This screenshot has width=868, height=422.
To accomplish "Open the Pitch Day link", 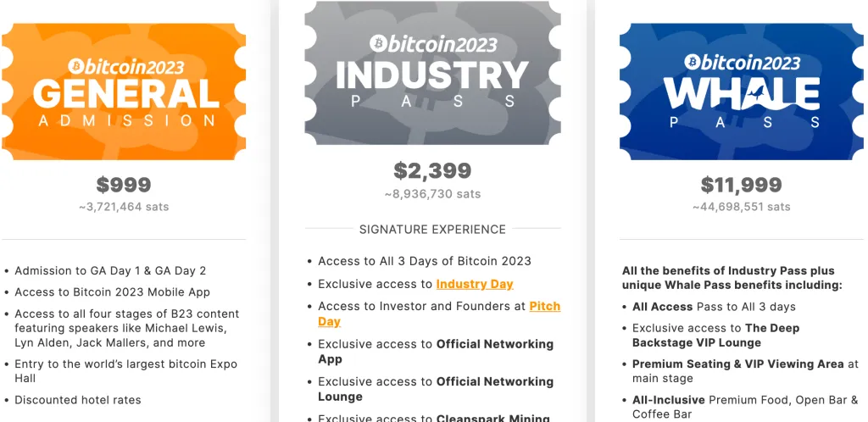I will coord(439,314).
